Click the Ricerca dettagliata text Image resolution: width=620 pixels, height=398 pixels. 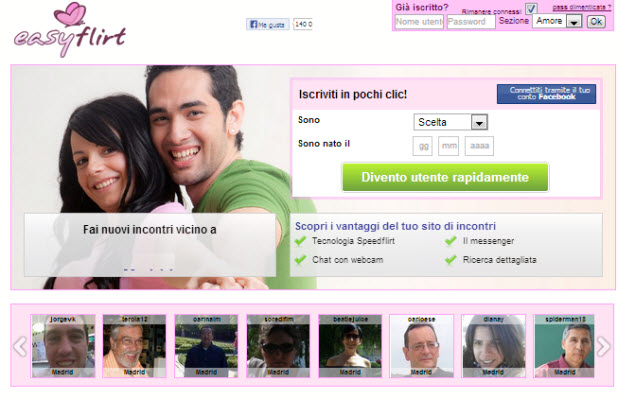pos(499,260)
